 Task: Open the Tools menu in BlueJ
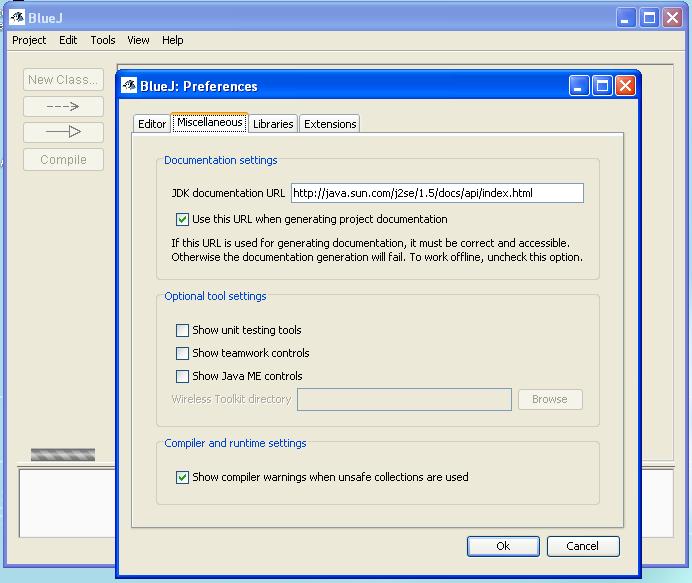[103, 40]
